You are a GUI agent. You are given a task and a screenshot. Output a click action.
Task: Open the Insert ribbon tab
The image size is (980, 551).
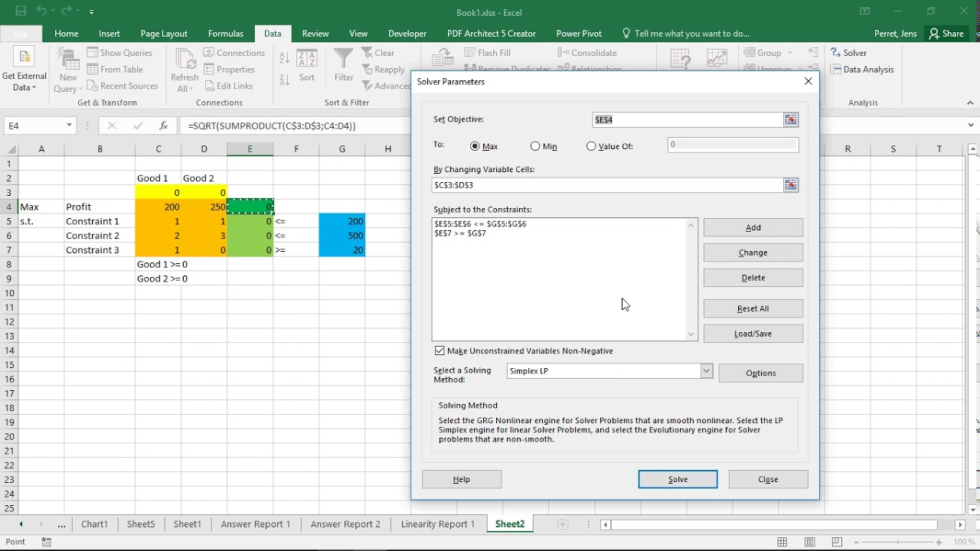(109, 34)
